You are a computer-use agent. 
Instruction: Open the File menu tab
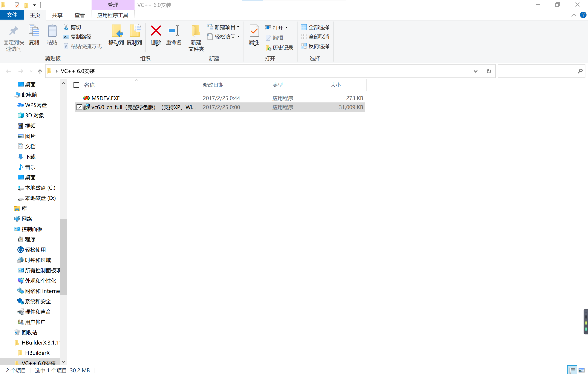click(12, 15)
